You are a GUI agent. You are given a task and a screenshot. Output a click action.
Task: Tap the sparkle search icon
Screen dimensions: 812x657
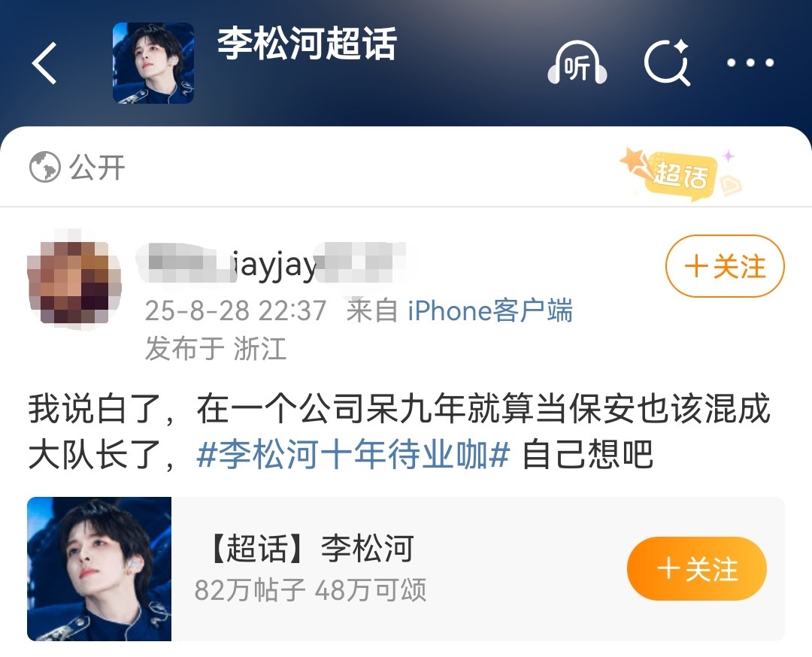pyautogui.click(x=668, y=62)
